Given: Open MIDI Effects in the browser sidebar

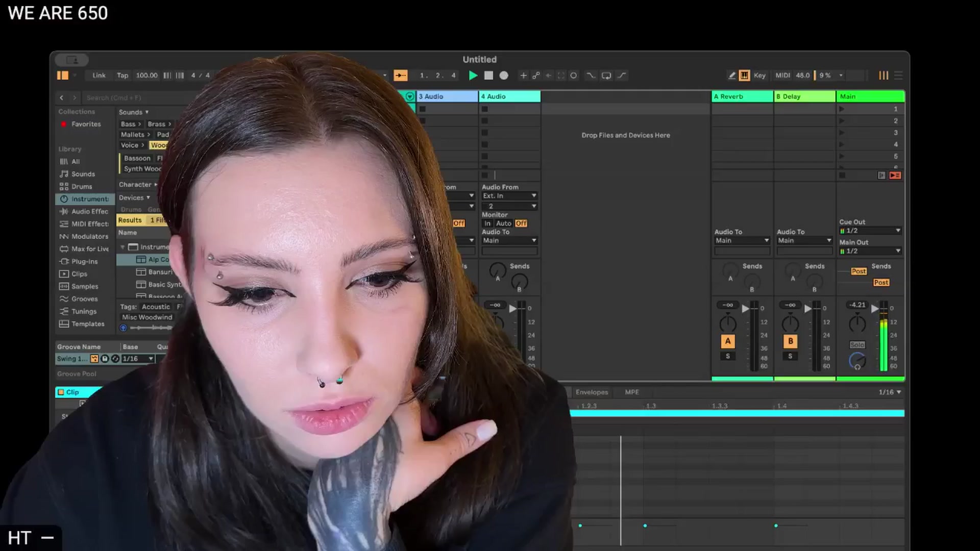Looking at the screenshot, I should [x=85, y=224].
